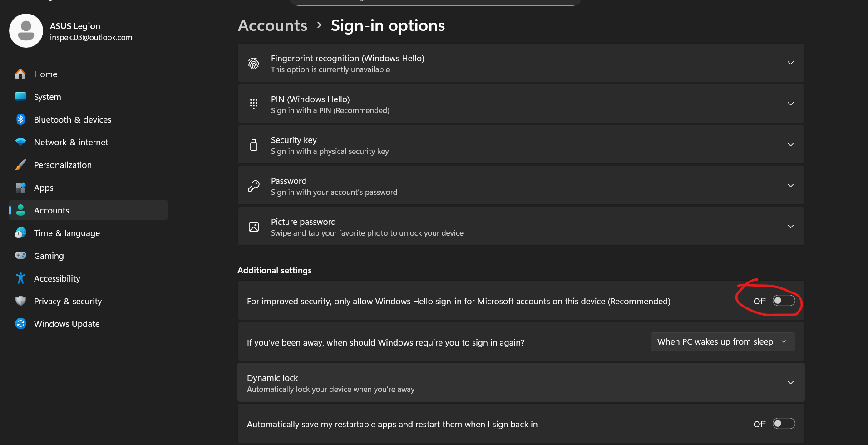Click the ASUS Legion profile avatar
The height and width of the screenshot is (445, 868).
pos(26,31)
